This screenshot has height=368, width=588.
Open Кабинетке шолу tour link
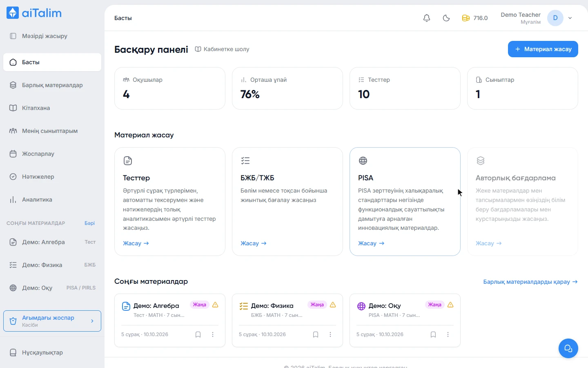click(x=222, y=49)
